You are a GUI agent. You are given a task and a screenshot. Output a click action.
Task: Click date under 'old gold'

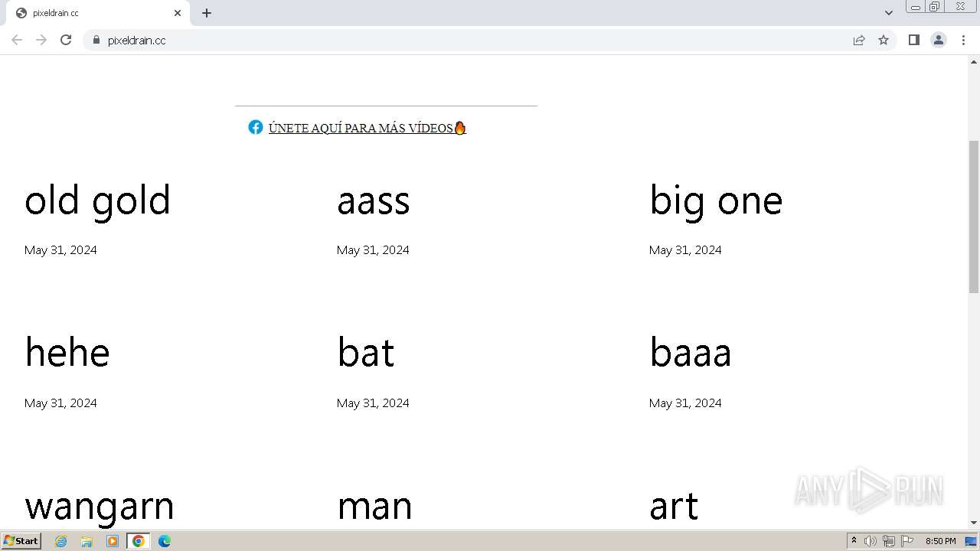[x=60, y=250]
